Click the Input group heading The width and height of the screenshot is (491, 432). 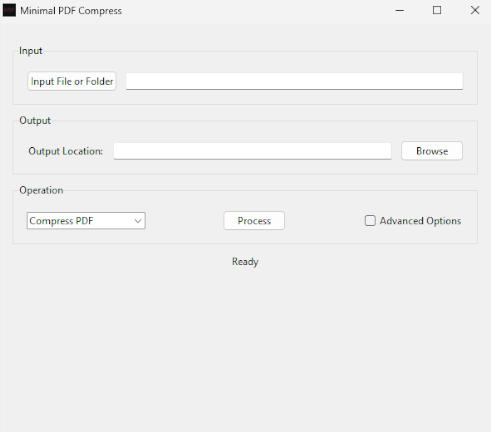[x=31, y=51]
